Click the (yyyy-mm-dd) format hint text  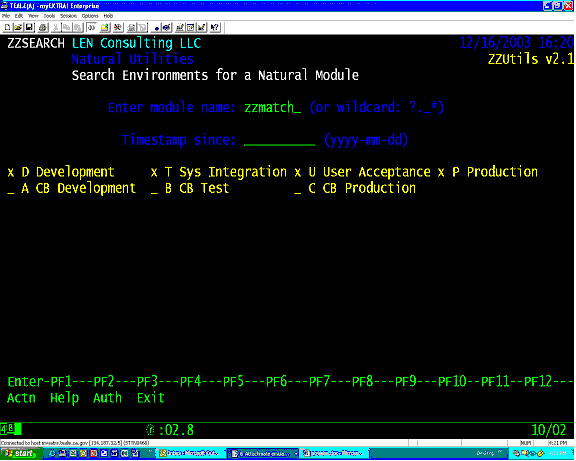[366, 140]
